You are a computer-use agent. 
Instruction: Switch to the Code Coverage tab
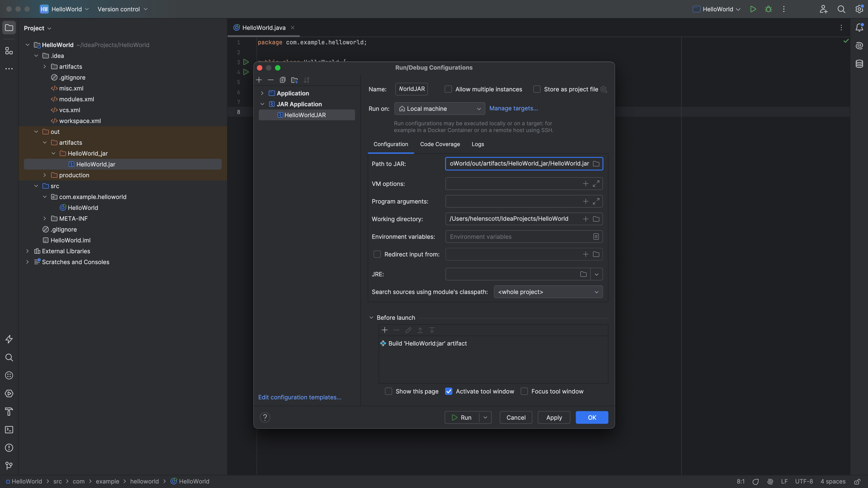click(x=440, y=144)
